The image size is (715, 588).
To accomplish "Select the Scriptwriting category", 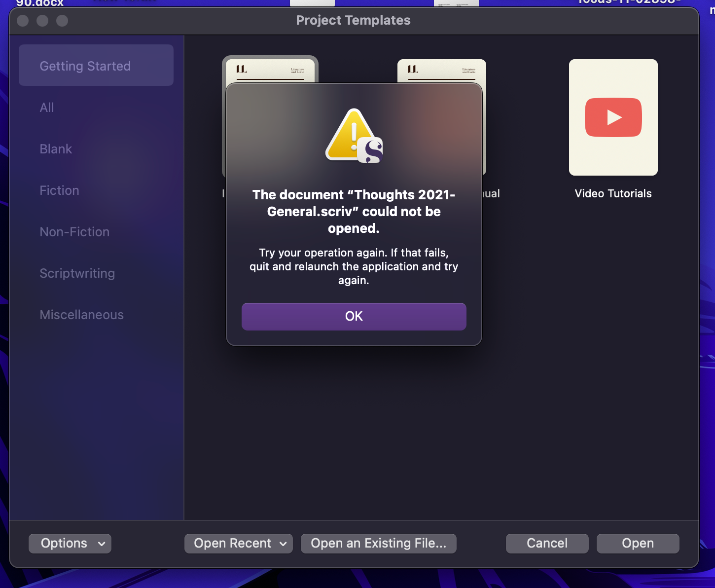I will tap(77, 273).
